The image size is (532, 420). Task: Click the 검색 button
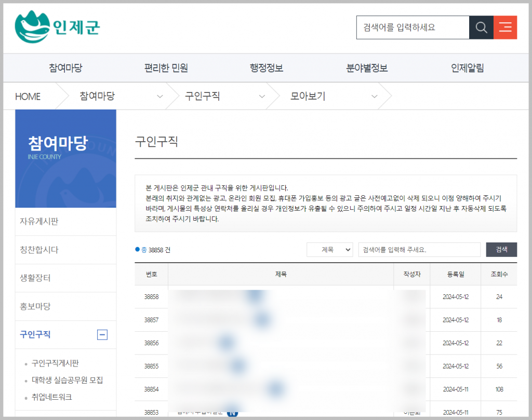coord(501,250)
